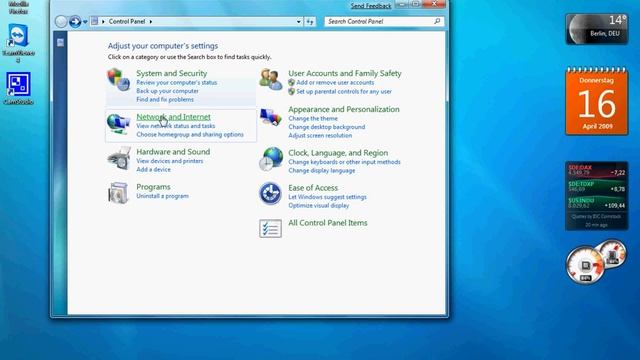Open Hardware and Sound category
This screenshot has width=640, height=360.
[173, 151]
